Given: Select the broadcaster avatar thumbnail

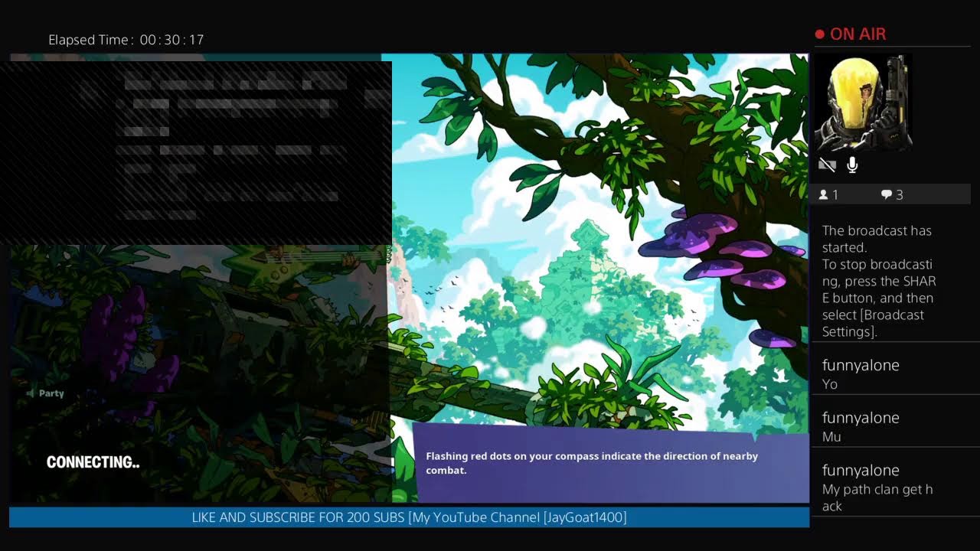Looking at the screenshot, I should coord(862,103).
